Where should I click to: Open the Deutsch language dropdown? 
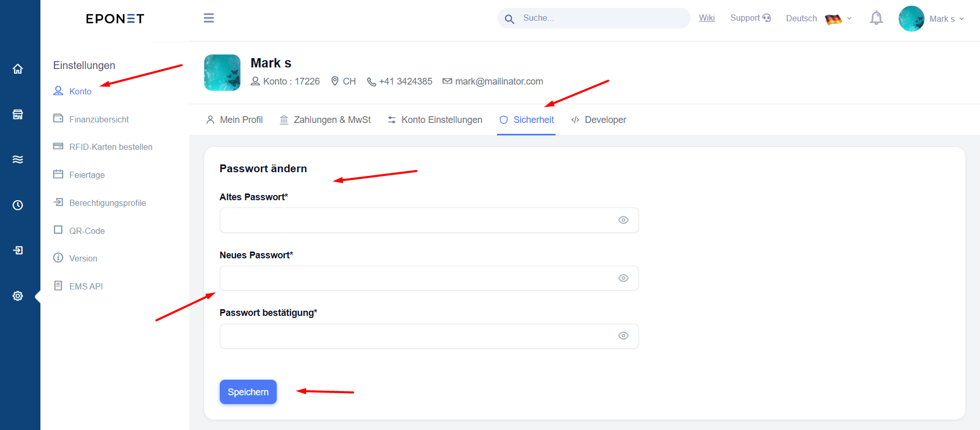(819, 19)
